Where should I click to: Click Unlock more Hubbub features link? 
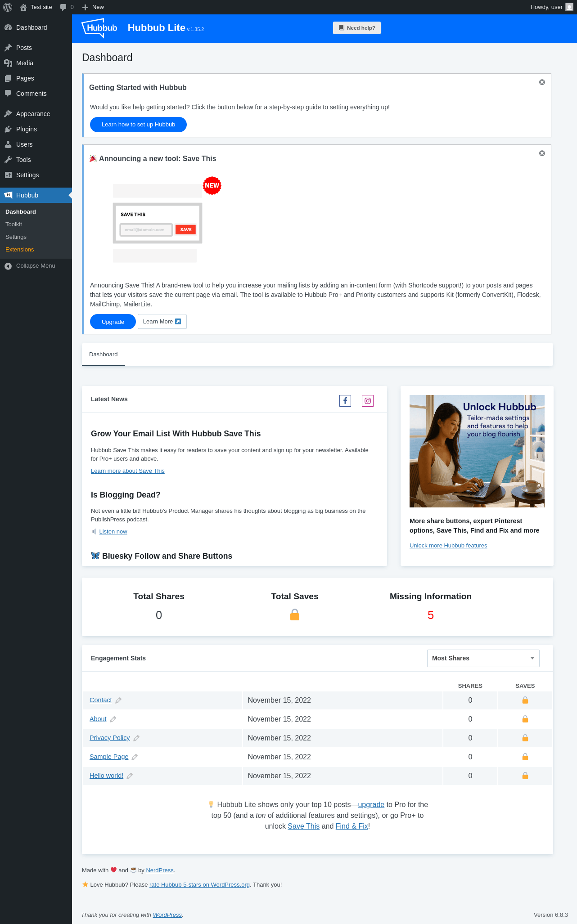tap(448, 546)
